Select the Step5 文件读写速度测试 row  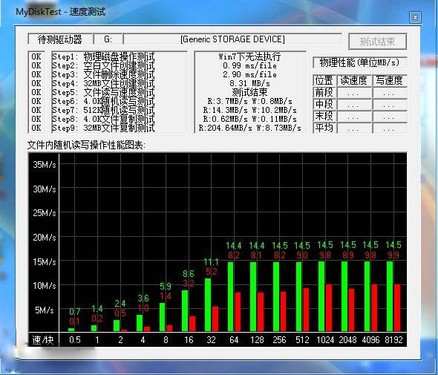point(103,92)
